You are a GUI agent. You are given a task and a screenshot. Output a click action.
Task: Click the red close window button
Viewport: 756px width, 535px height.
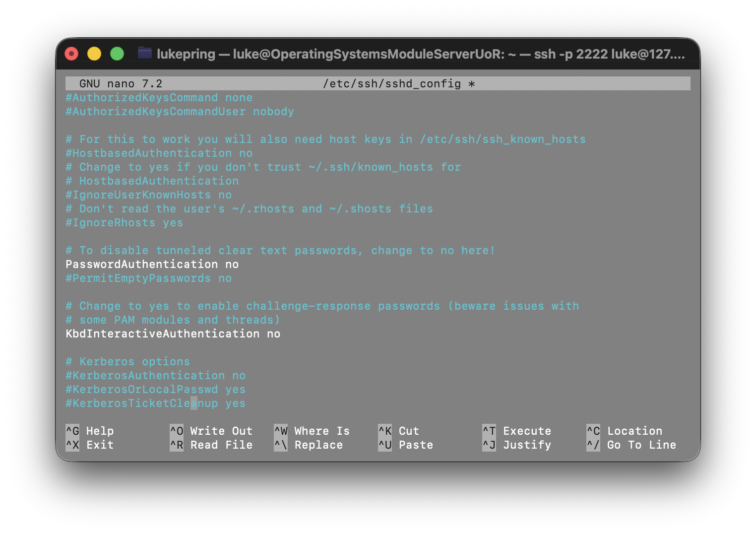coord(72,54)
